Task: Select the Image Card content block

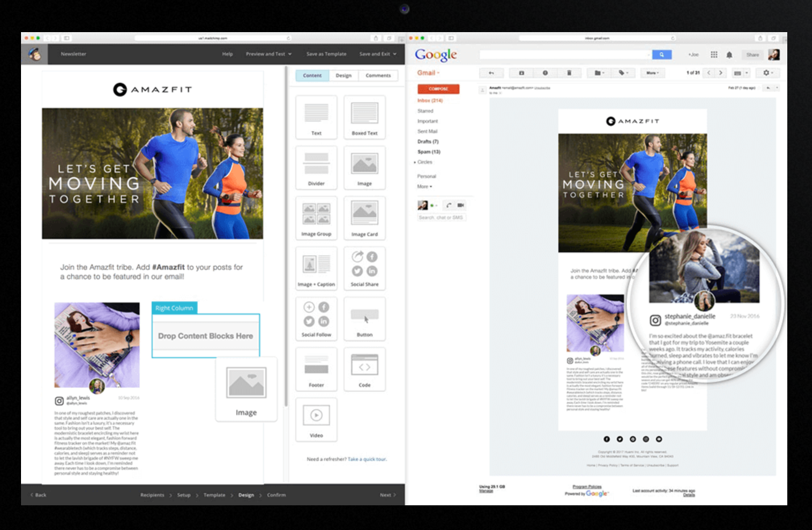Action: pyautogui.click(x=365, y=218)
